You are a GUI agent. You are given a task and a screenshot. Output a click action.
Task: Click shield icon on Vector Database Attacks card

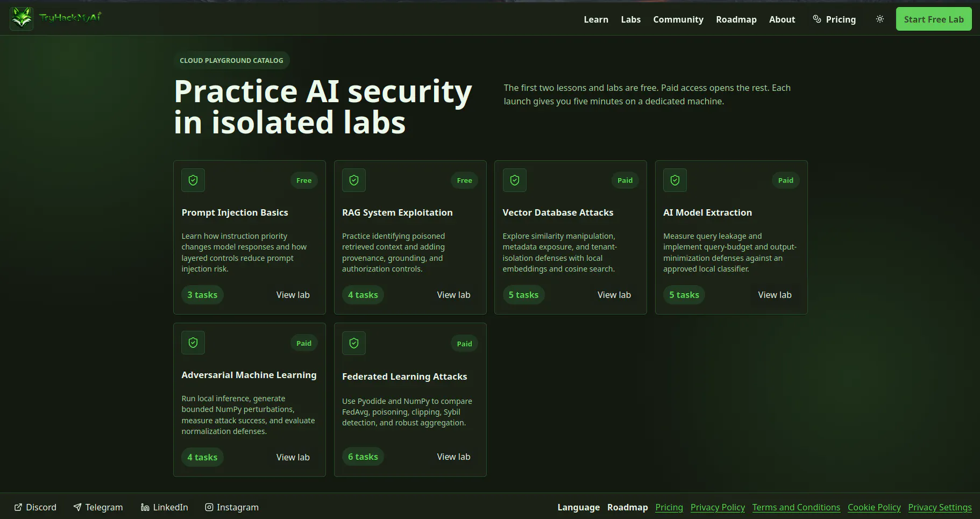tap(515, 180)
